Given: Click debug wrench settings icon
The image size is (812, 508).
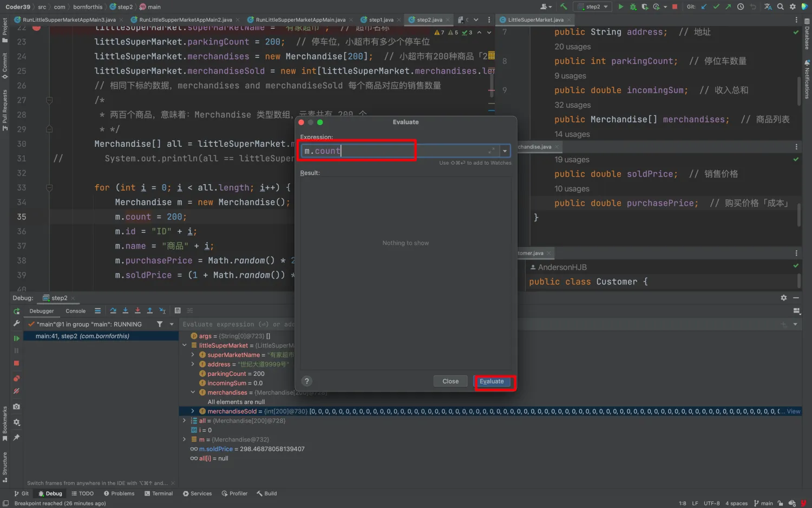Looking at the screenshot, I should [x=16, y=323].
